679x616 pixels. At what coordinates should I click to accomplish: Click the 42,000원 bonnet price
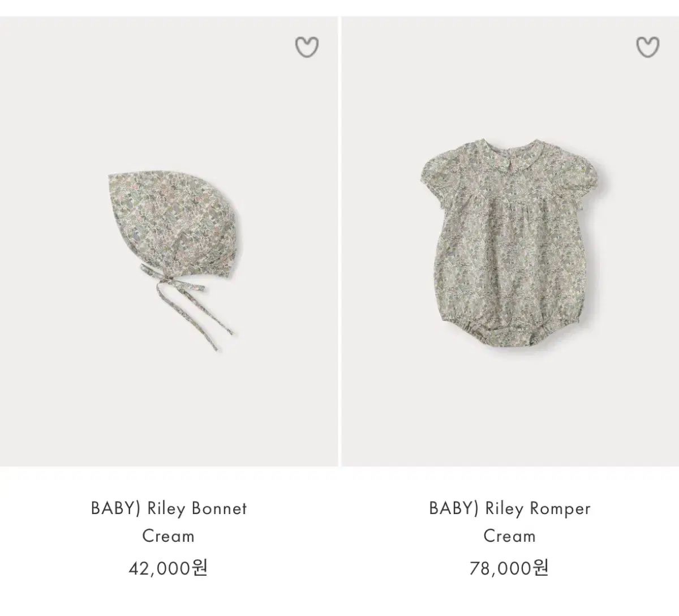(168, 567)
